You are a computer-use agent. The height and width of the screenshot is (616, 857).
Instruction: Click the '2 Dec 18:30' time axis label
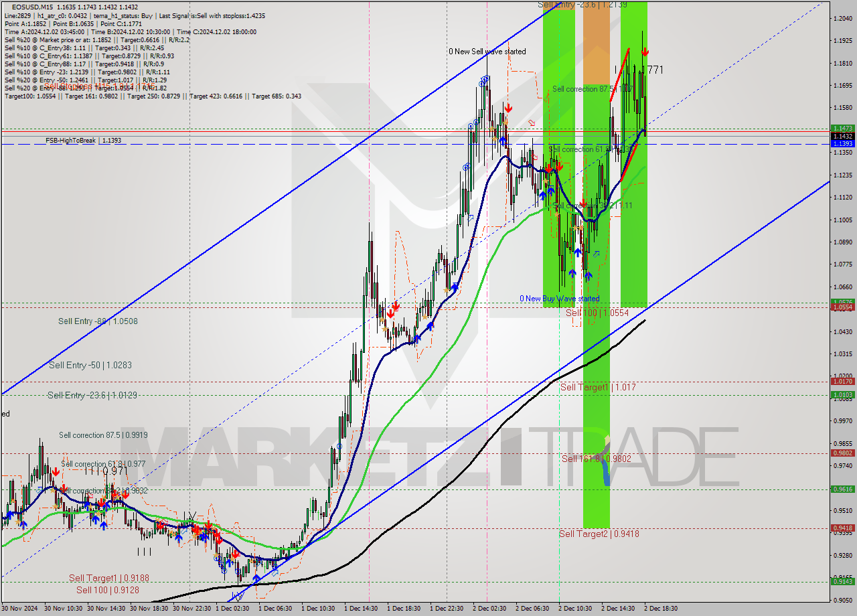662,609
